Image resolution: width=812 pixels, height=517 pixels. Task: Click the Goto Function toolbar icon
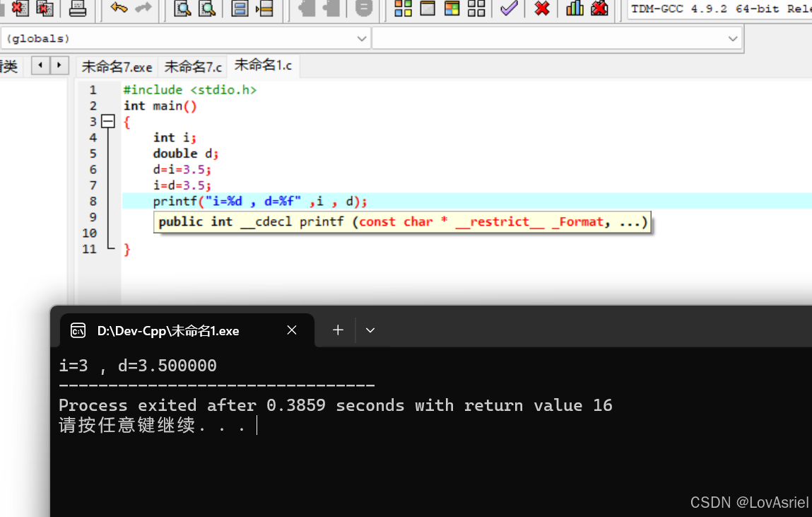click(264, 8)
